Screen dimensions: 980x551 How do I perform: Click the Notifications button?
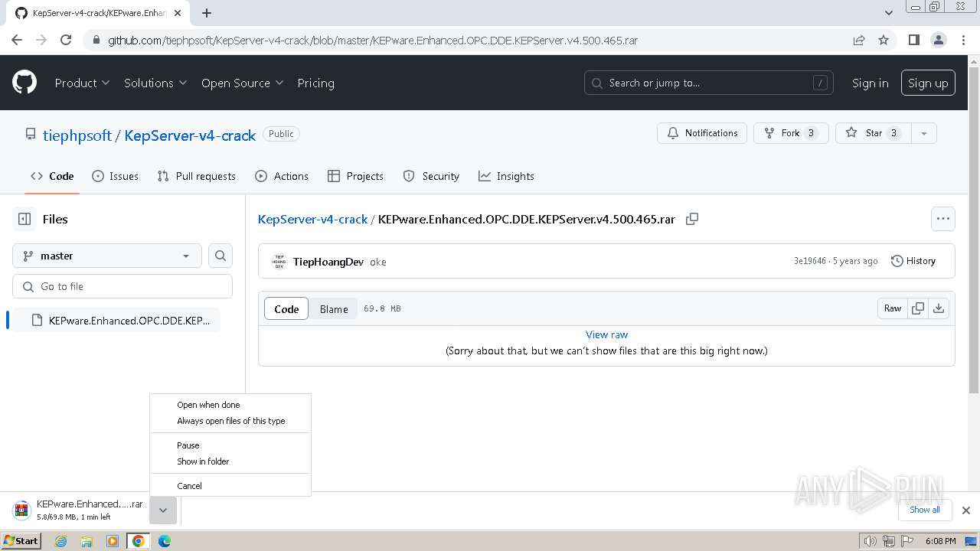pos(702,133)
